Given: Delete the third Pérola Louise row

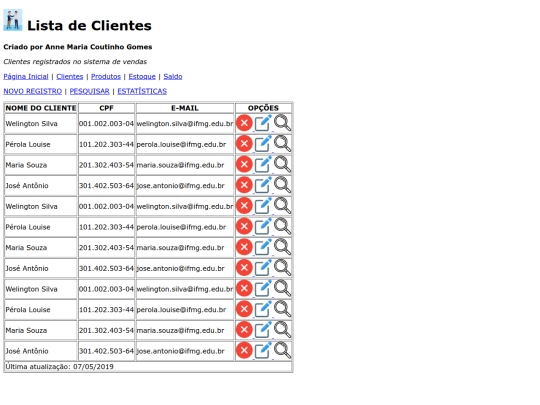Looking at the screenshot, I should [244, 309].
